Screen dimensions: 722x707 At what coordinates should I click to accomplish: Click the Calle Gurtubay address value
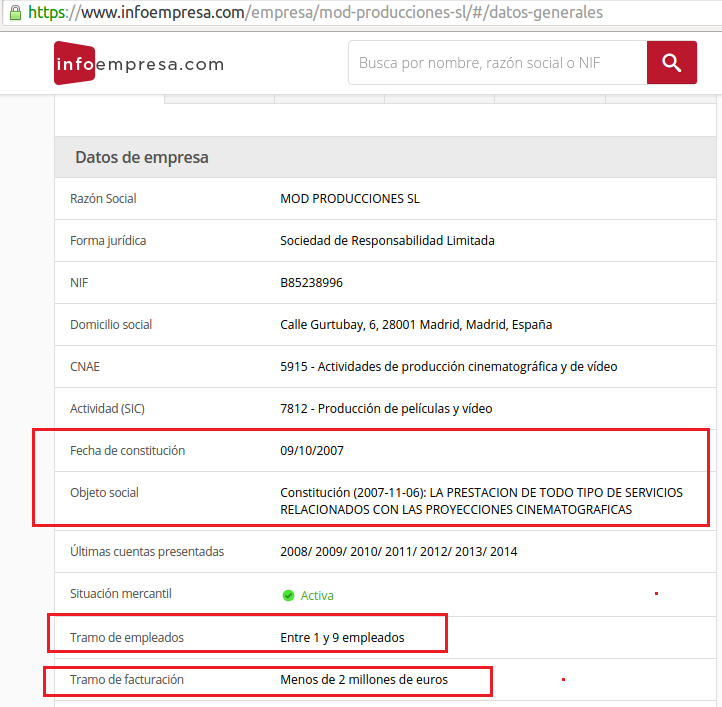[416, 325]
